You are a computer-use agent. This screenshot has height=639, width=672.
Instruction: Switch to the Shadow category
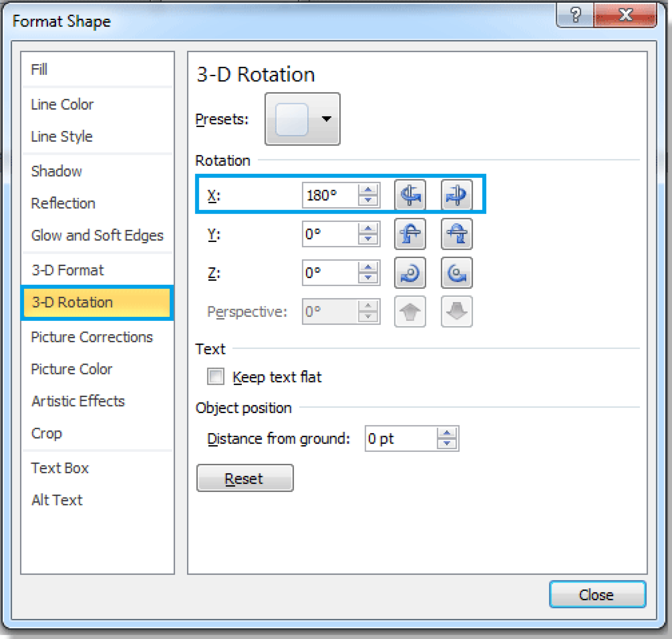pyautogui.click(x=56, y=171)
